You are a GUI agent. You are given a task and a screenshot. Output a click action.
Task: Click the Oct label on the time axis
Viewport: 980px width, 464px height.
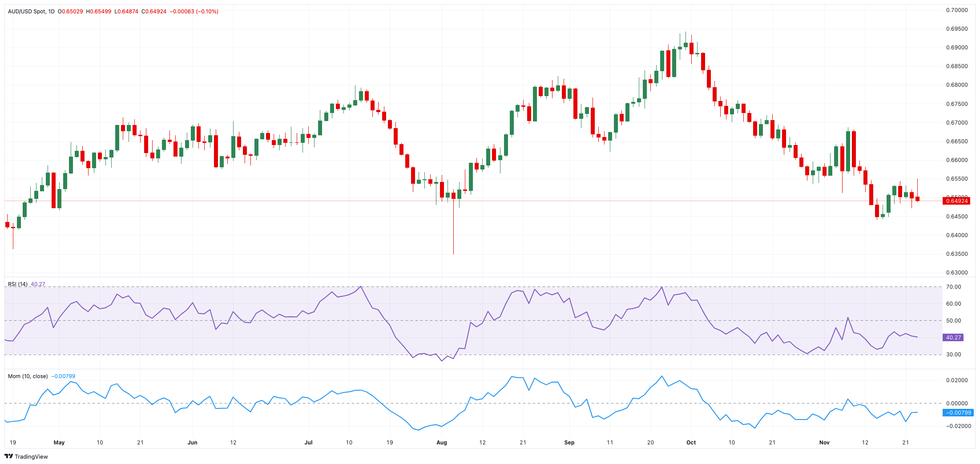tap(691, 443)
